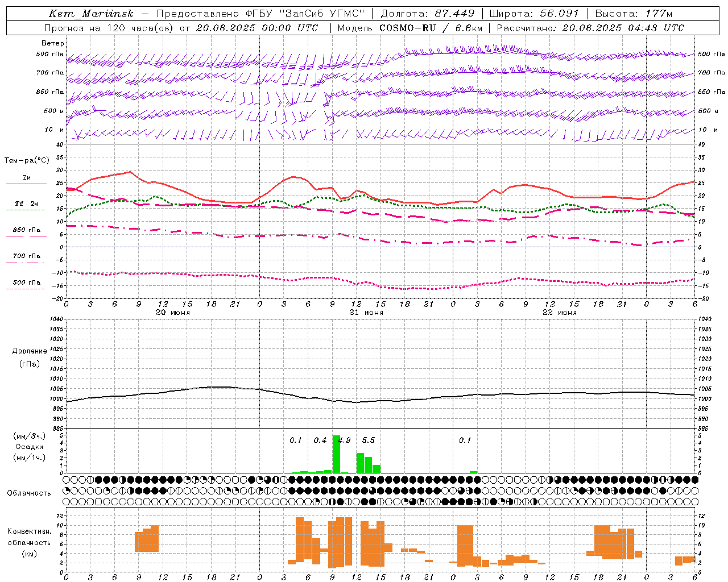Viewport: 728px width, 582px height.
Task: Click the forecast start time 20.06.2025 00:00 UTC
Action: click(x=257, y=28)
